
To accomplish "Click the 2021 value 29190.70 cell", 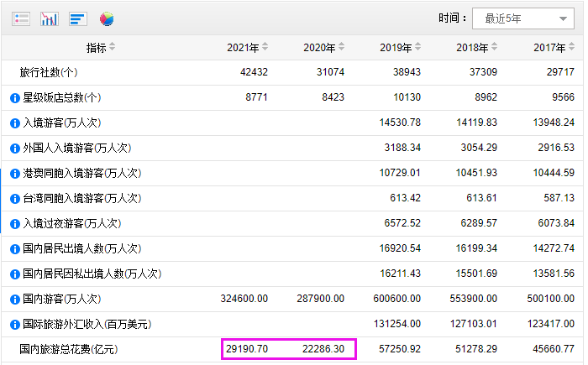I will coord(248,349).
